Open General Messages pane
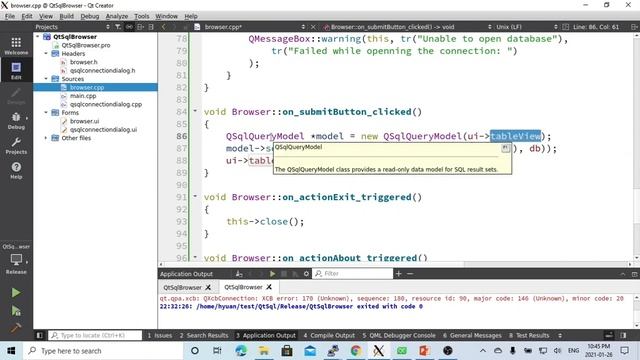The height and width of the screenshot is (360, 640). [472, 336]
